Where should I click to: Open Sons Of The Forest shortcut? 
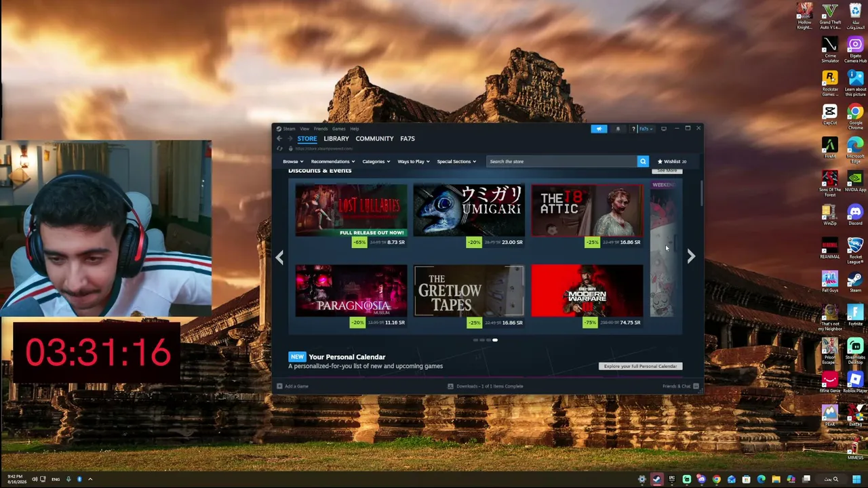point(830,183)
